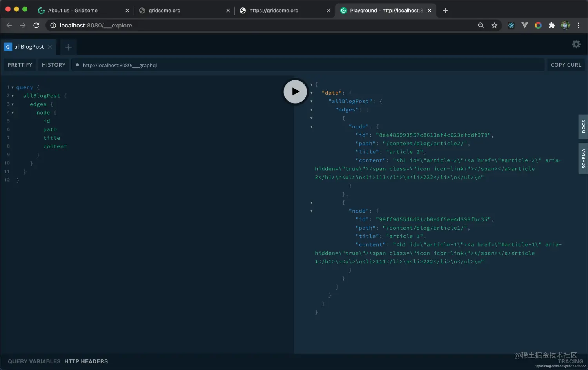Open the Chrome profile avatar
Screen dimensions: 588x370
[x=565, y=26]
